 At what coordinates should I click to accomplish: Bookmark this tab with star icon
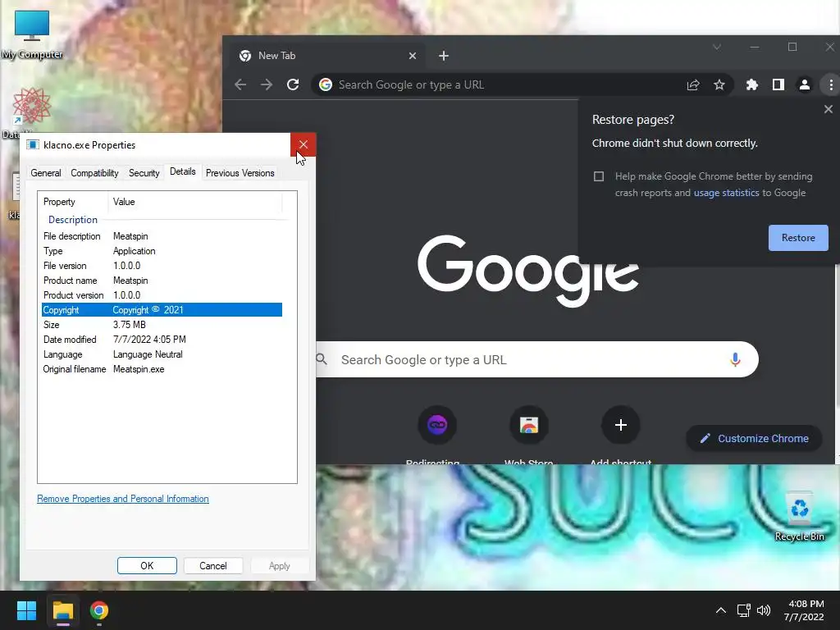pyautogui.click(x=719, y=84)
